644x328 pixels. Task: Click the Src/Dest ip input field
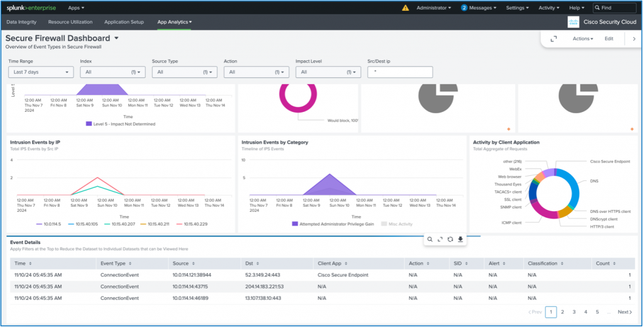(400, 72)
